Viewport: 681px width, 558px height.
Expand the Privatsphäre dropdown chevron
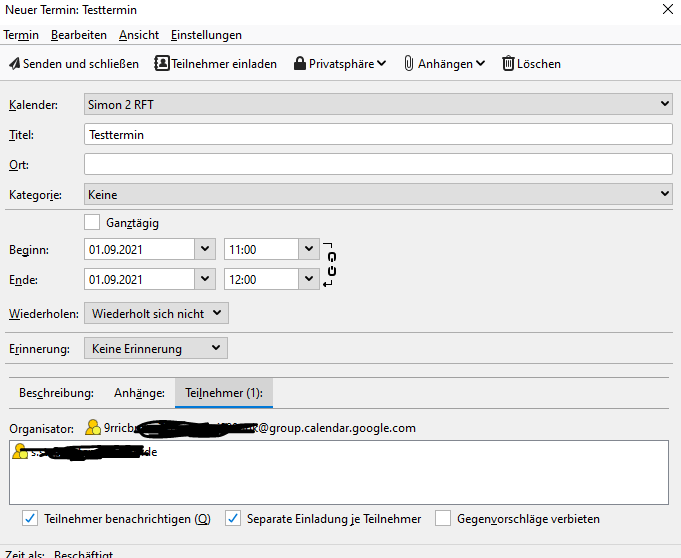(x=381, y=63)
